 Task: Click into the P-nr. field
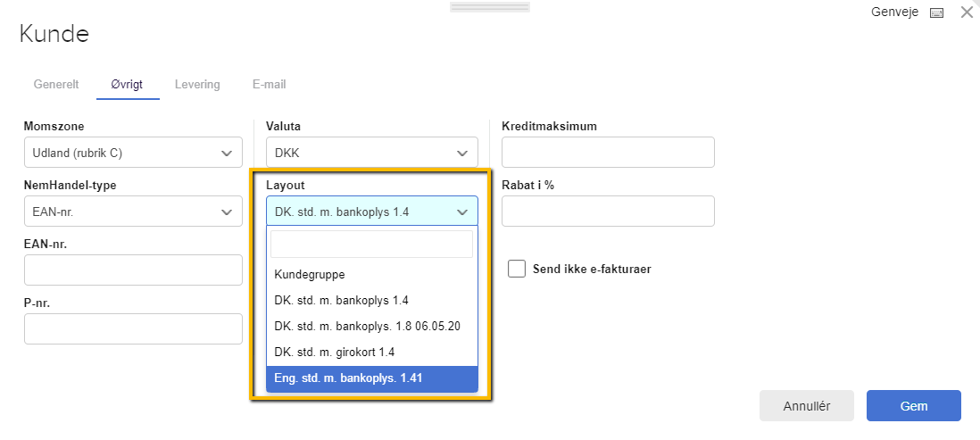(x=133, y=328)
